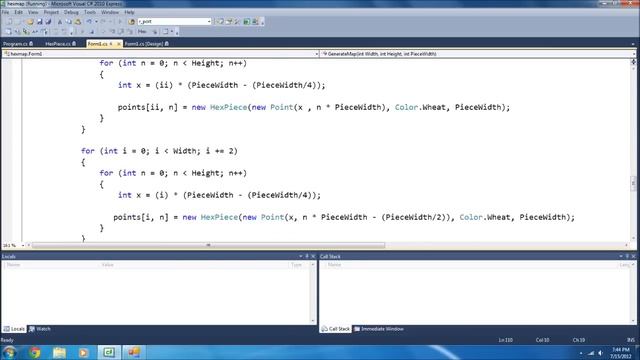Image resolution: width=640 pixels, height=360 pixels.
Task: Open the Debug menu
Action: pyautogui.click(x=71, y=12)
